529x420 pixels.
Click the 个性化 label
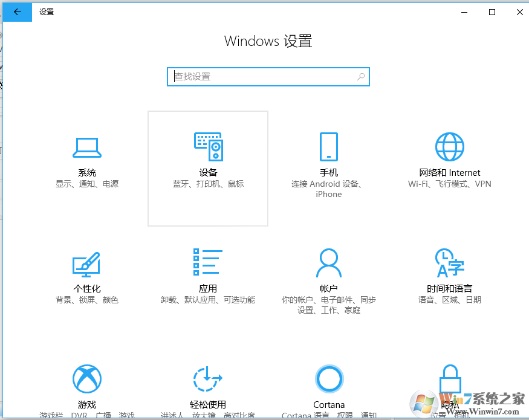(87, 289)
